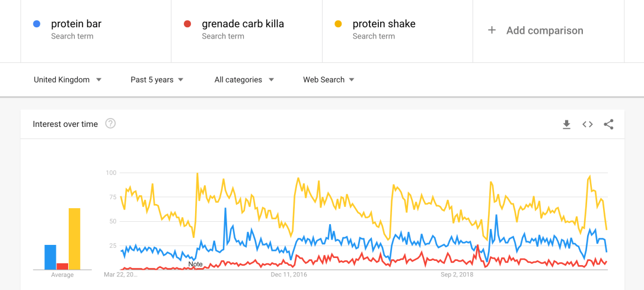Viewport: 644px width, 290px height.
Task: Click the plus icon to add comparison
Action: [492, 30]
